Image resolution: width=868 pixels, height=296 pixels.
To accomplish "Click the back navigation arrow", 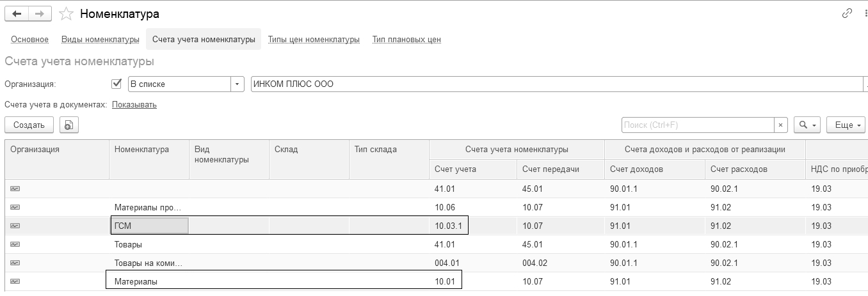I will (17, 13).
